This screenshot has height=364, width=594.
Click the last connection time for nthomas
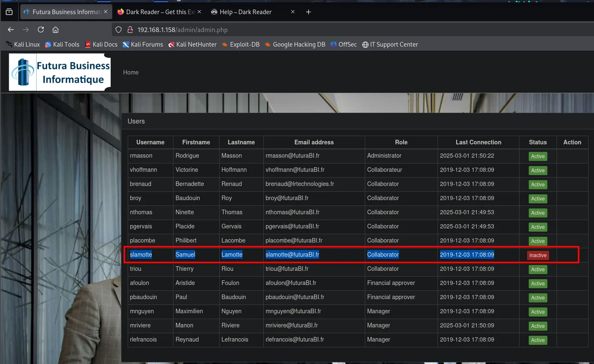point(467,212)
